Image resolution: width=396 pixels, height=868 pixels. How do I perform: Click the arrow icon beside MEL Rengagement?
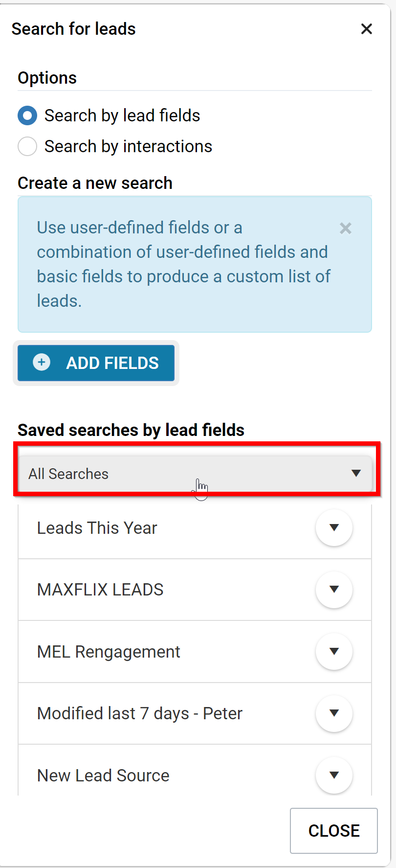(334, 651)
